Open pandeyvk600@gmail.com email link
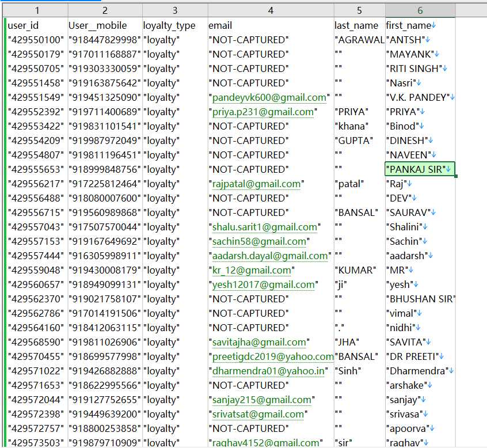The height and width of the screenshot is (448, 487). pos(269,97)
